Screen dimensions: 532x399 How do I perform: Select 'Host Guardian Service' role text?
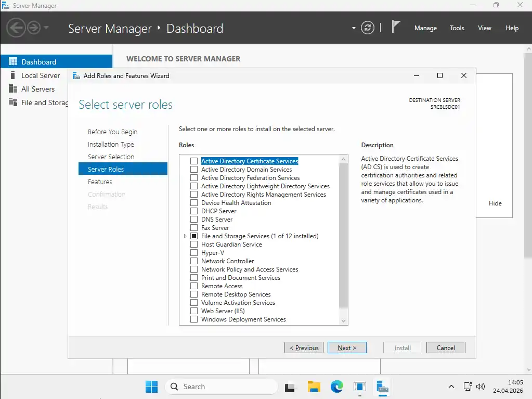click(x=231, y=244)
